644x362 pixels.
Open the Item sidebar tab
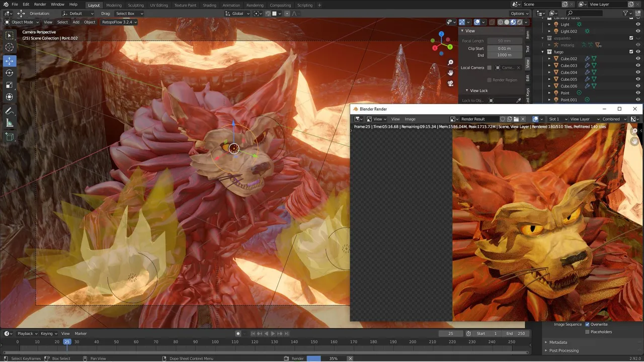528,35
